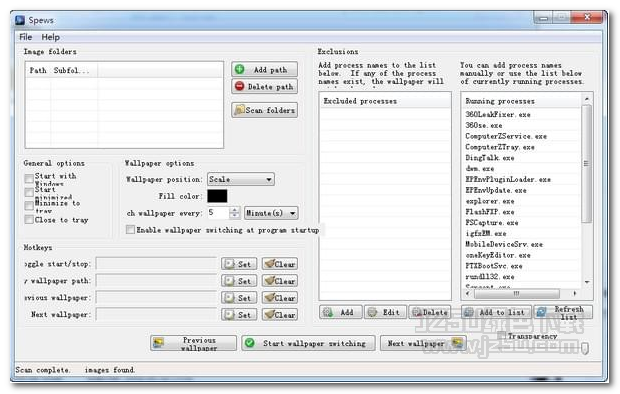Click Clear icon for previous wallpaper hotkey
This screenshot has width=620, height=394.
coord(269,297)
